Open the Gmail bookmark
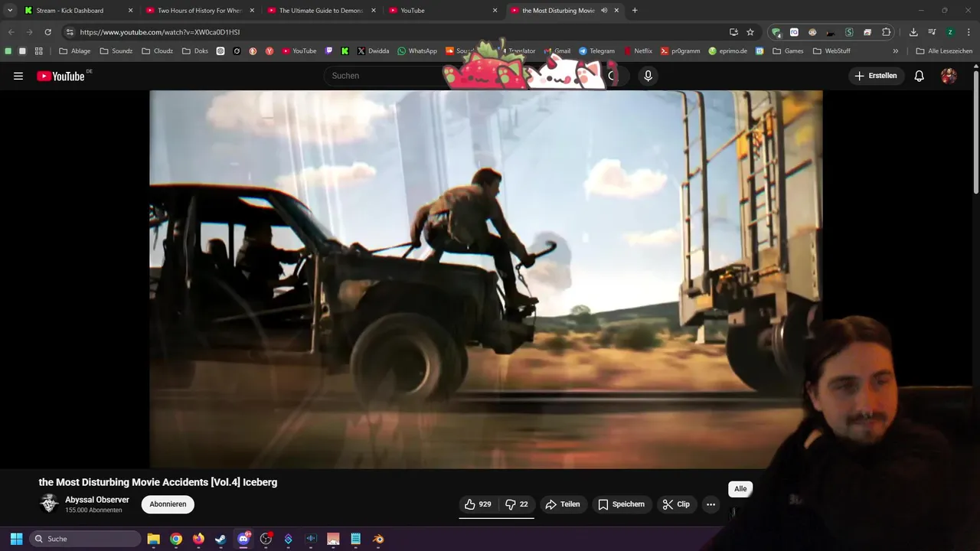Viewport: 980px width, 551px height. point(559,51)
